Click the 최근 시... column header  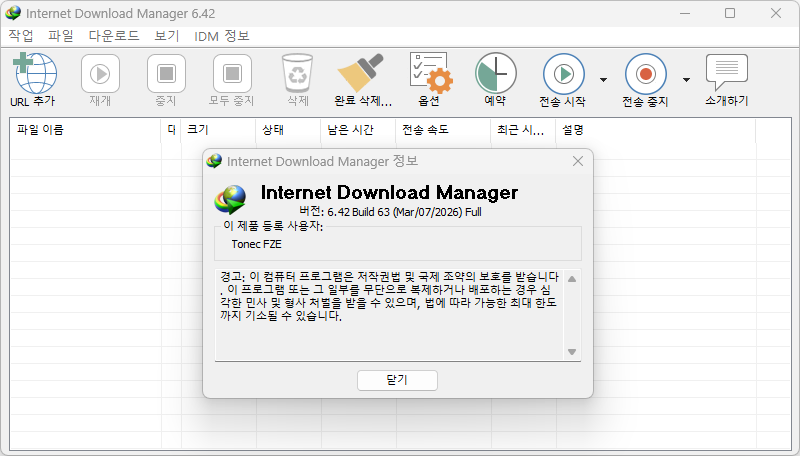[523, 130]
